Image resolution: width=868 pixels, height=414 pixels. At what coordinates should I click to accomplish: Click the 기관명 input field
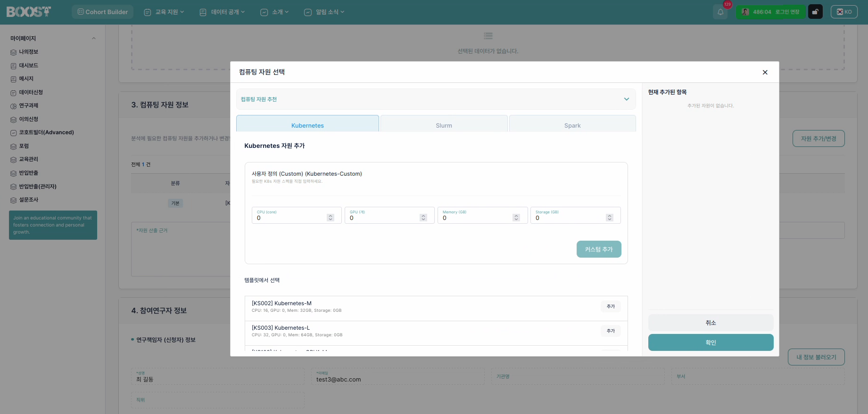tap(578, 377)
